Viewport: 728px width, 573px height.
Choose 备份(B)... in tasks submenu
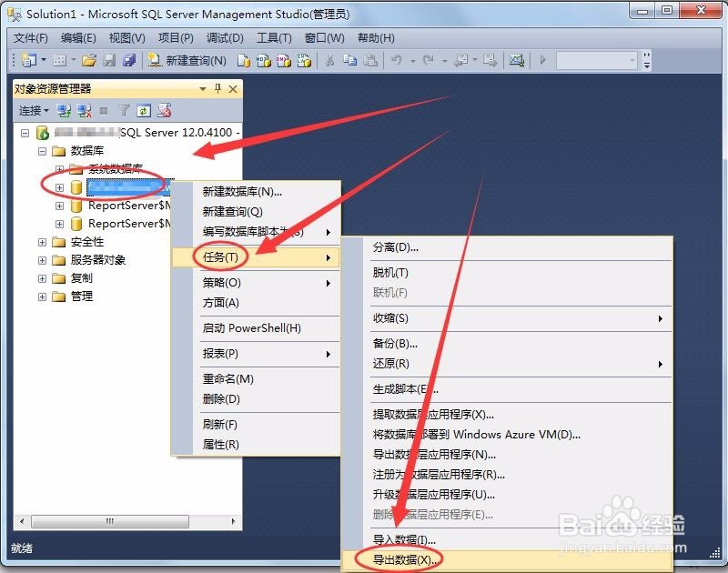[507, 343]
